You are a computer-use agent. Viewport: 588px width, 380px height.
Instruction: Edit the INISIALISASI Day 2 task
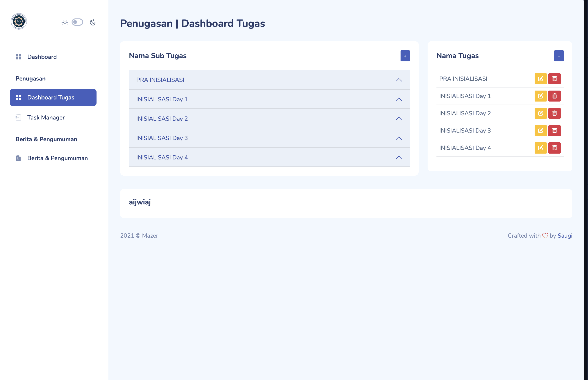tap(540, 113)
